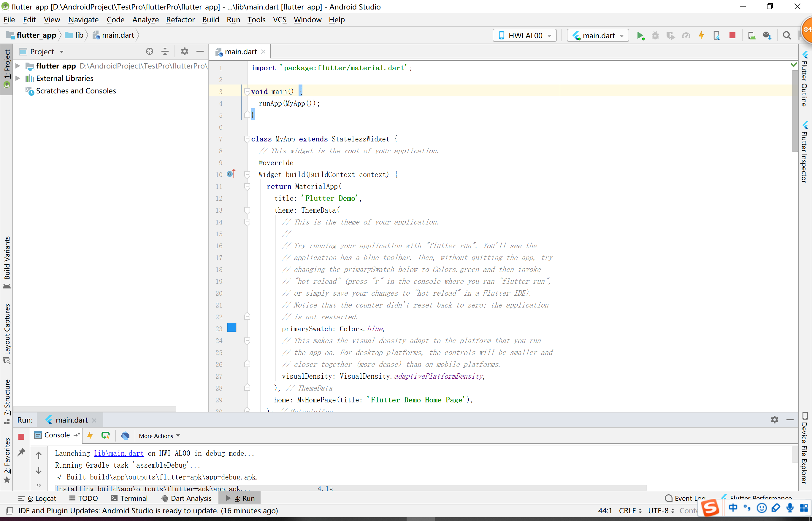Click Hot restart icon in console toolbar
Viewport: 812px width, 521px height.
coord(106,435)
